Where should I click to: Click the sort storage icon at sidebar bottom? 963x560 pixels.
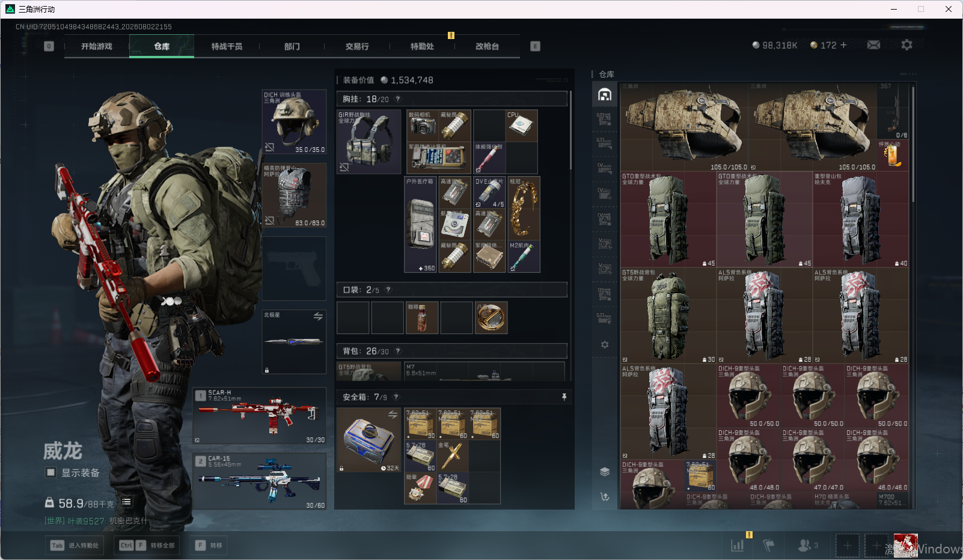tap(605, 496)
